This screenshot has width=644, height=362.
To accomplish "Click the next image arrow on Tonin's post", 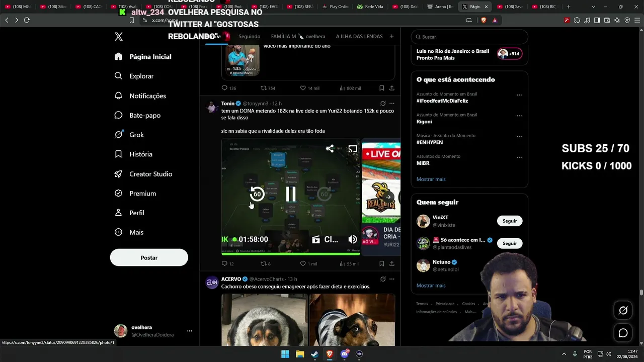I will coord(388,197).
